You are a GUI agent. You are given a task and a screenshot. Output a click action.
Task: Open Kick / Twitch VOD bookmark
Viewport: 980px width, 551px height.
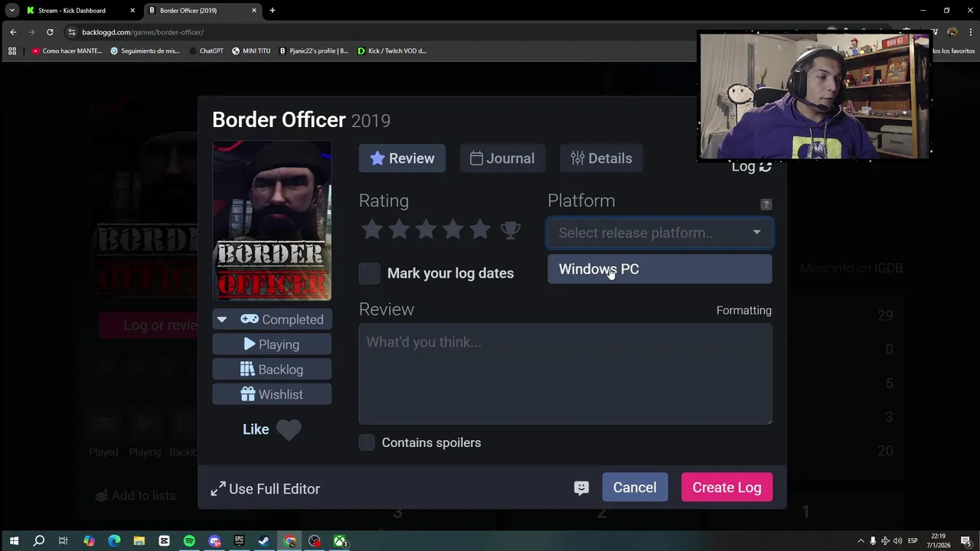click(x=392, y=51)
